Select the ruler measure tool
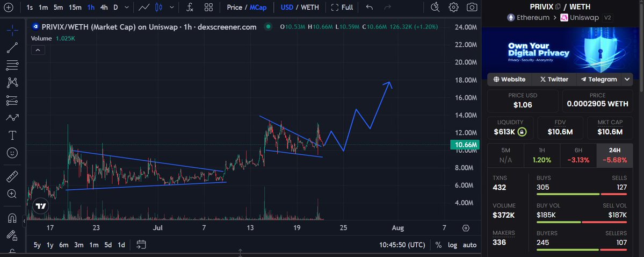The height and width of the screenshot is (257, 644). tap(12, 176)
